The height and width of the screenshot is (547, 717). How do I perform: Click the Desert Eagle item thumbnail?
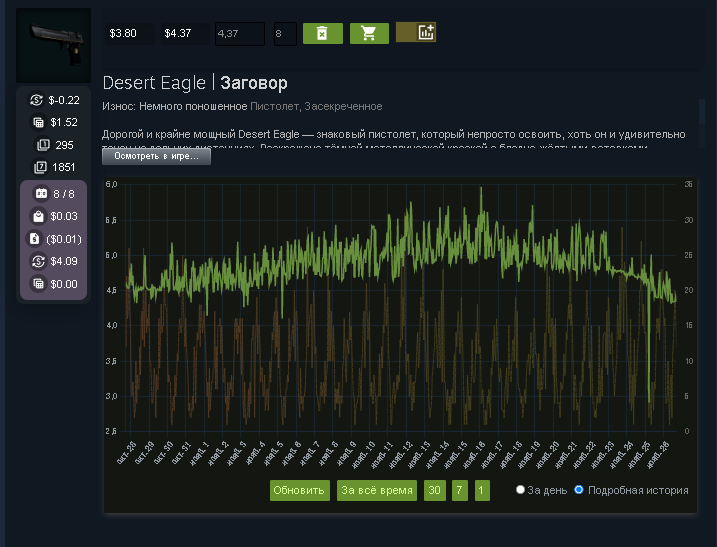click(x=54, y=45)
